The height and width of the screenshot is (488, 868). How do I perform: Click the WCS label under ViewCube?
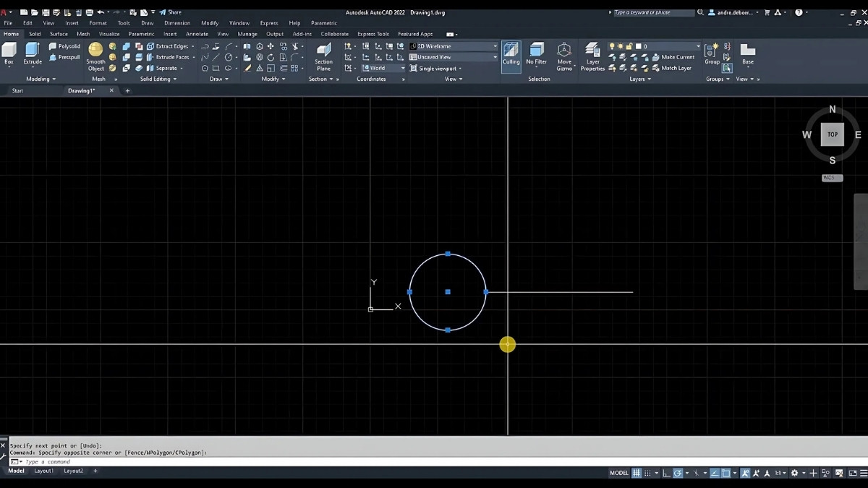pyautogui.click(x=832, y=178)
